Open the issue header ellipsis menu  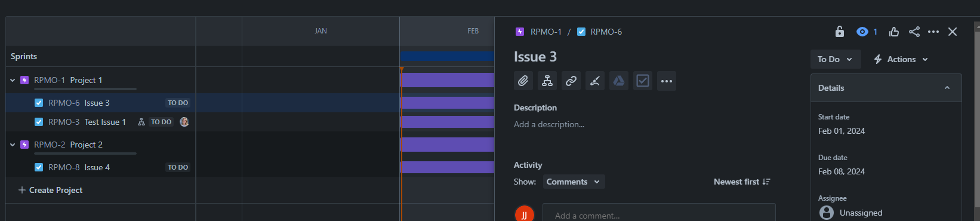click(x=933, y=32)
